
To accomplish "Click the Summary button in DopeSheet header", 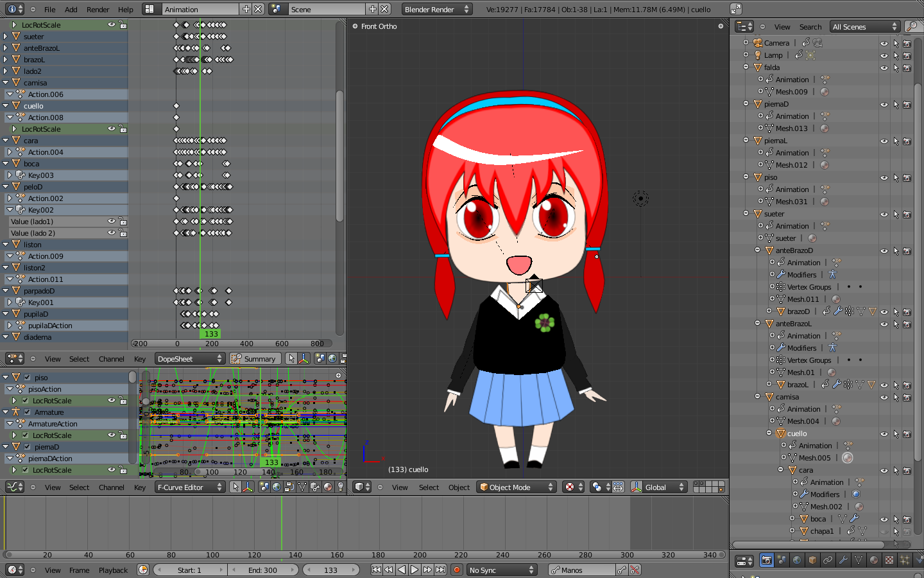I will pos(255,359).
